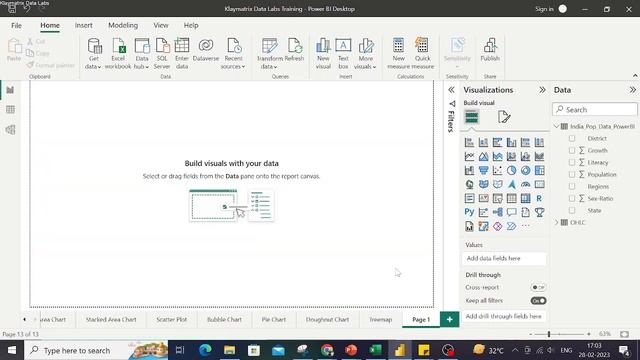Select the Gauge visual icon
The height and width of the screenshot is (360, 640).
[525, 184]
